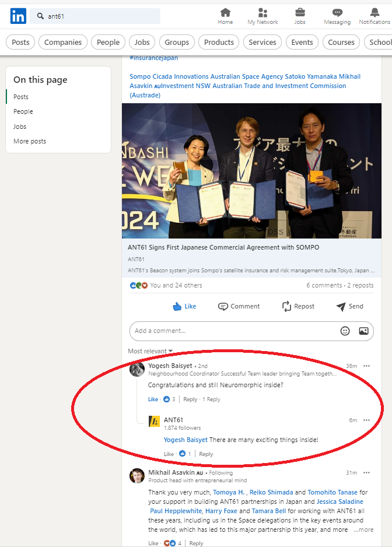Screen dimensions: 392x547
Task: View reactions on ANT61's reply
Action: [x=185, y=454]
